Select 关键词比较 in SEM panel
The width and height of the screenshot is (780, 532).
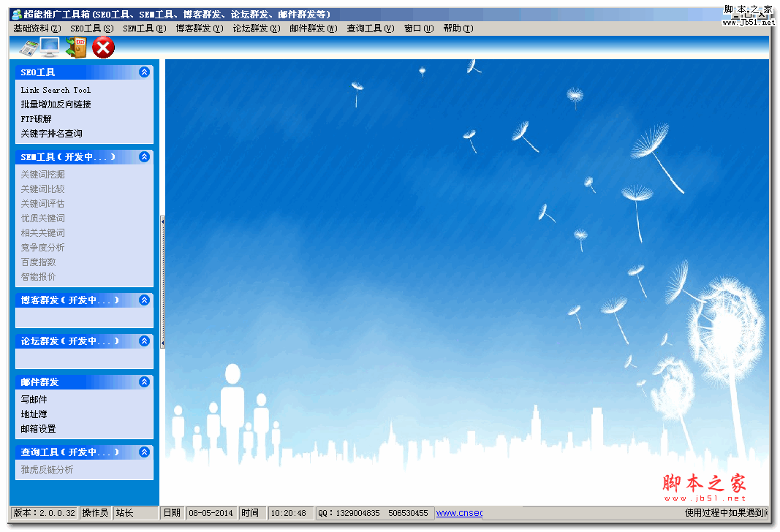[x=43, y=189]
